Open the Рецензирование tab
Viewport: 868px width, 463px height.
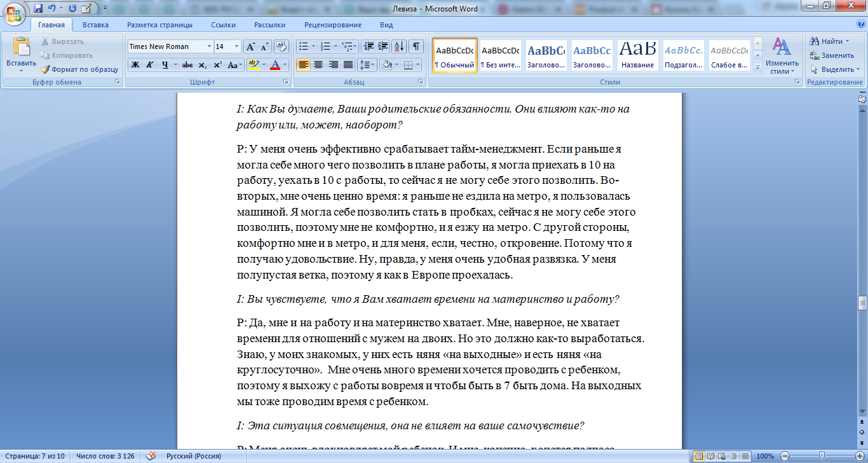[x=333, y=25]
